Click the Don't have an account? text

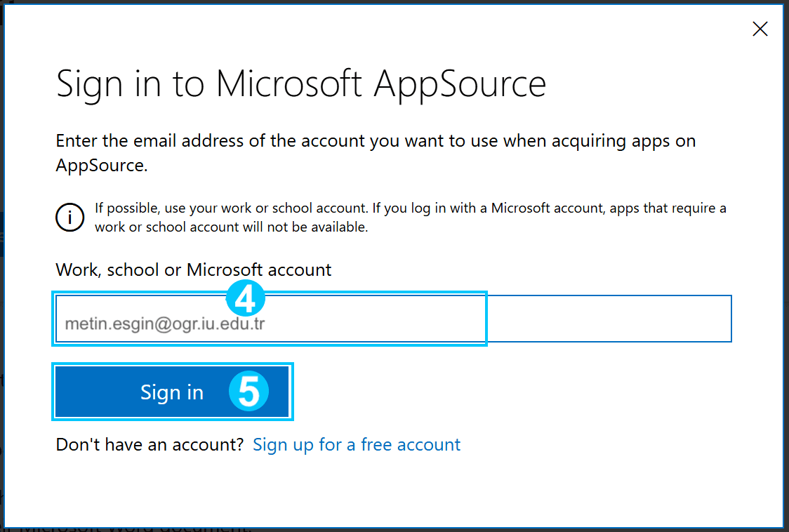(x=150, y=444)
